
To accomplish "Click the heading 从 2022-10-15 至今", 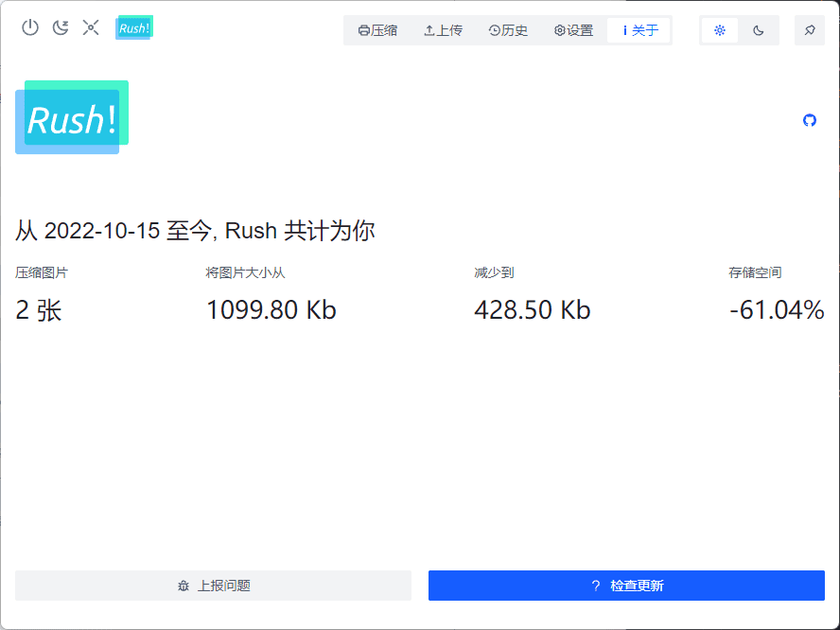I will coord(113,231).
